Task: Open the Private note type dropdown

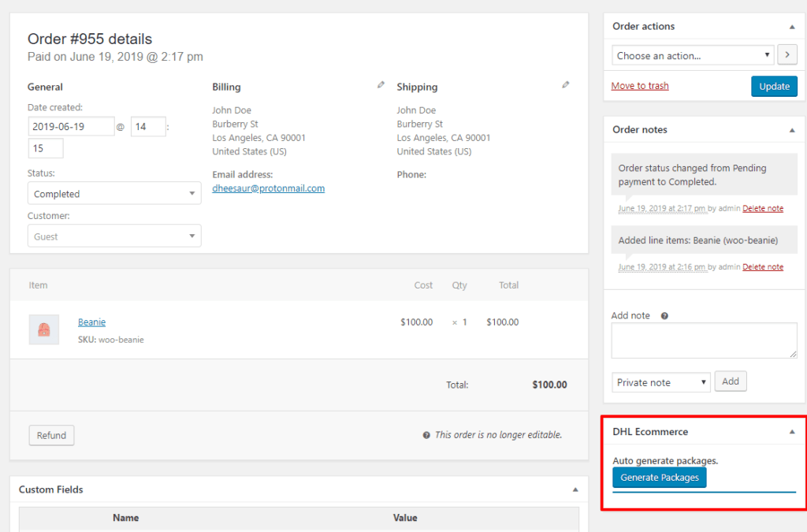Action: 660,381
